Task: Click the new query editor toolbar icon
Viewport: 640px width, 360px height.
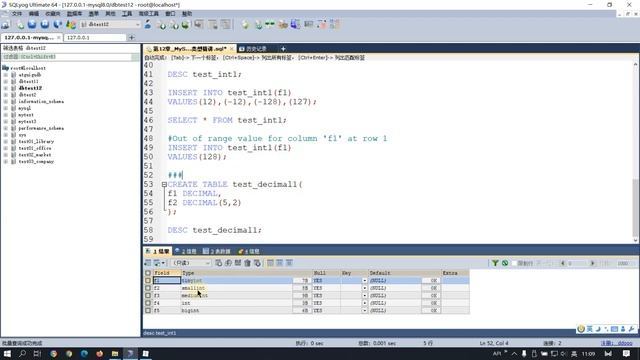Action: (20, 24)
